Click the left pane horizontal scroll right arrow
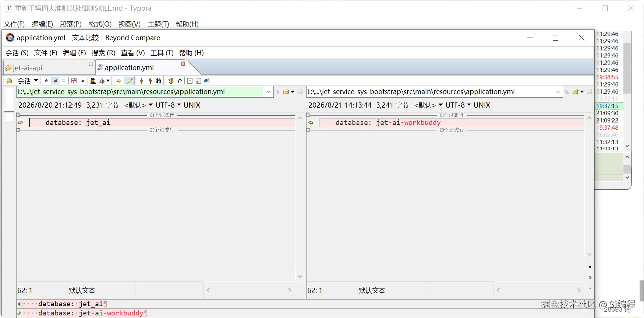644x318 pixels. point(290,290)
